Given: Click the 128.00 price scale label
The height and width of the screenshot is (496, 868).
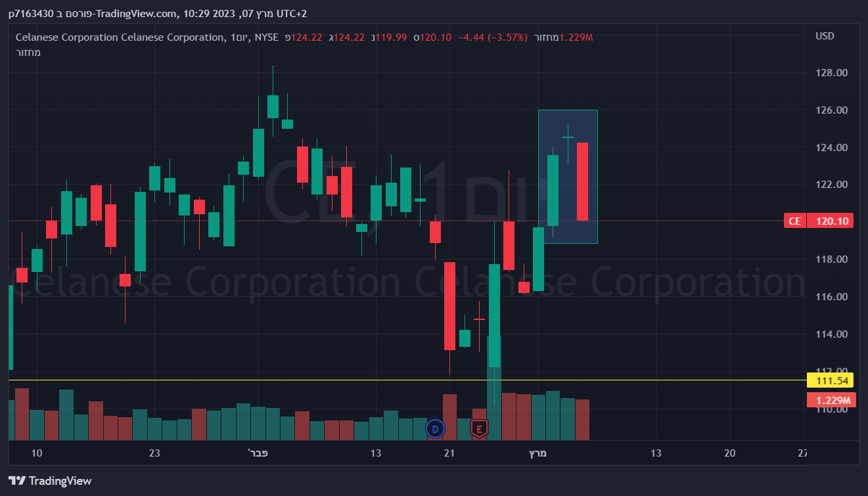Looking at the screenshot, I should [831, 72].
